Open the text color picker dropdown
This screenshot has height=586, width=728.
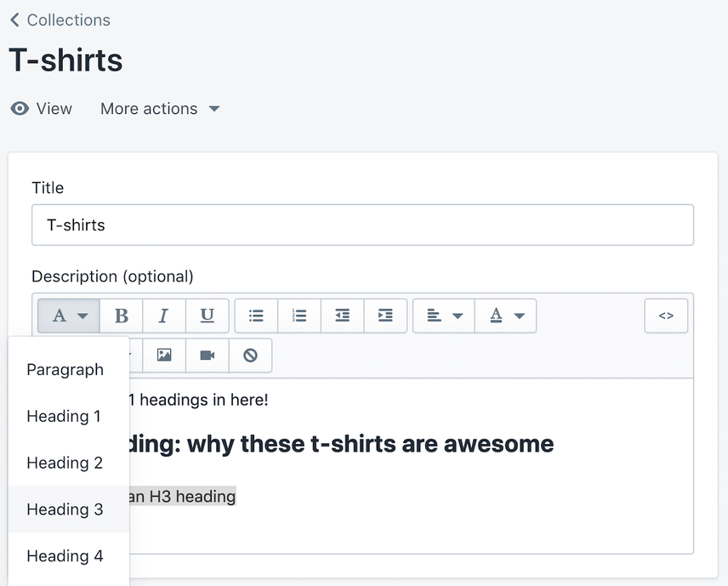coord(506,316)
